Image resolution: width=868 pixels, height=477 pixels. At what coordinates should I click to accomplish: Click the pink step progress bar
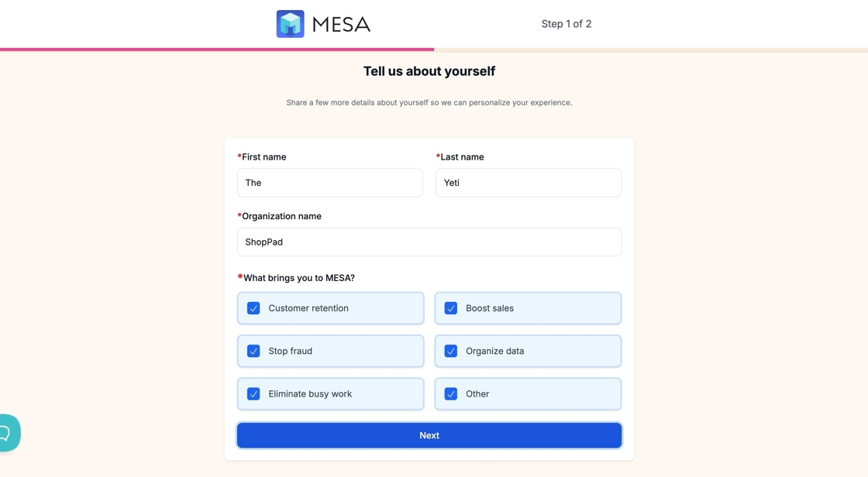[x=217, y=50]
